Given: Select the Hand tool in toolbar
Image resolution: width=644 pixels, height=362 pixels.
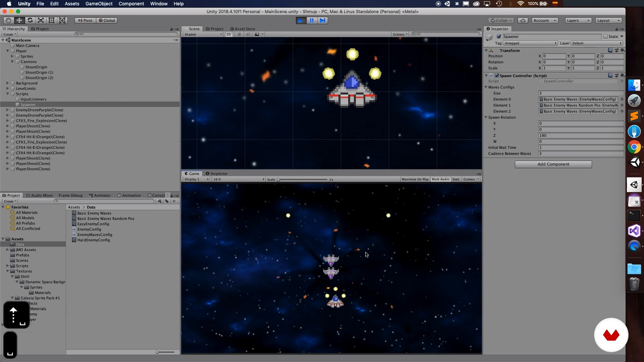Looking at the screenshot, I should pyautogui.click(x=8, y=20).
